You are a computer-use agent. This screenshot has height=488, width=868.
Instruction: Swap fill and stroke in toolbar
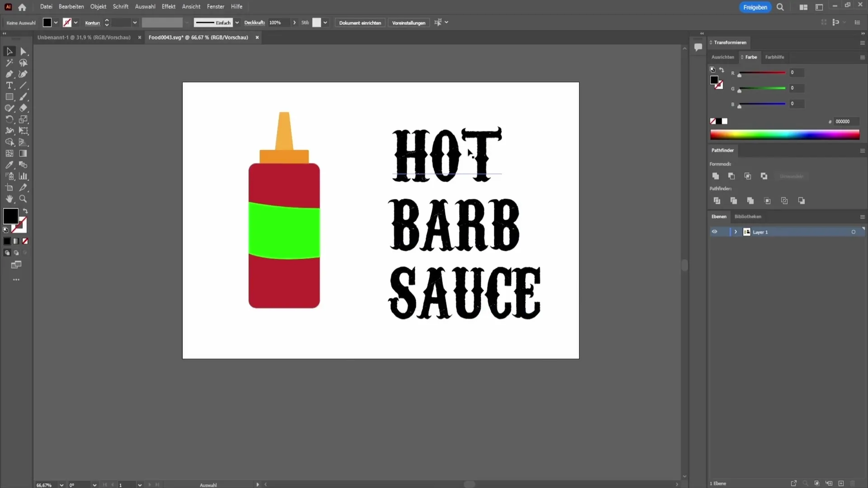(25, 211)
